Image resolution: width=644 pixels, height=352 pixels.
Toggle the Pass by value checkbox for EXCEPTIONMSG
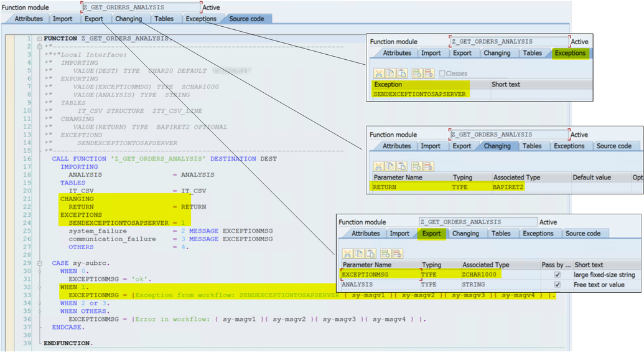557,275
